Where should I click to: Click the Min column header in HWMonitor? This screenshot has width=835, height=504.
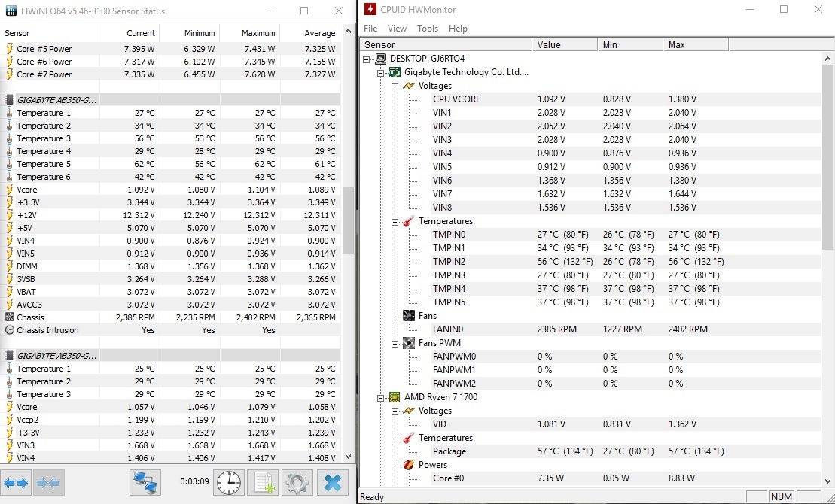click(630, 44)
